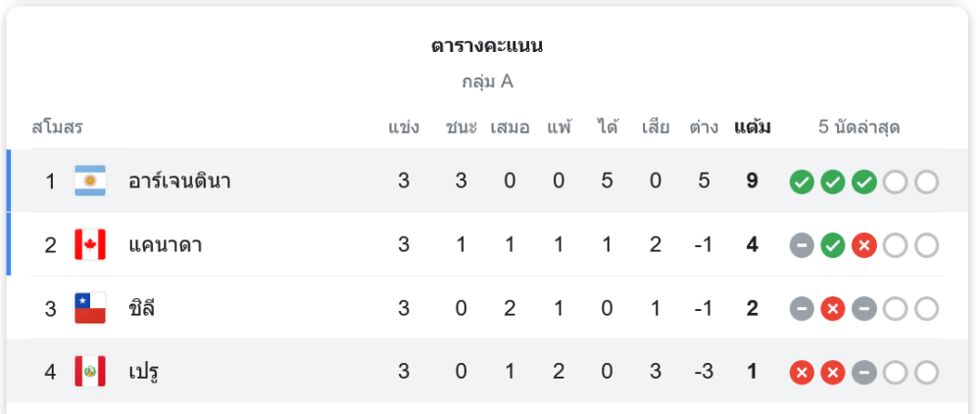Viewport: 980px width, 414px height.
Task: Click Argentina's last empty match circle
Action: [x=926, y=181]
